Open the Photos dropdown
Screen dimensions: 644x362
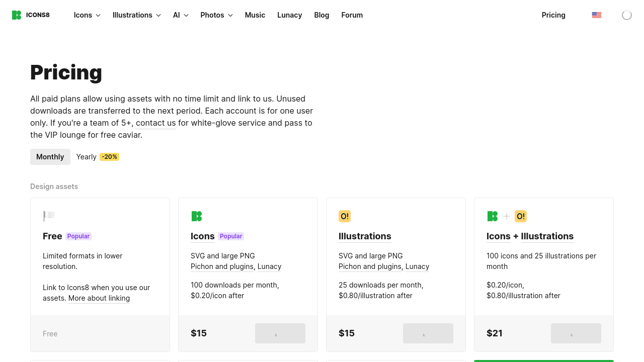pos(216,15)
